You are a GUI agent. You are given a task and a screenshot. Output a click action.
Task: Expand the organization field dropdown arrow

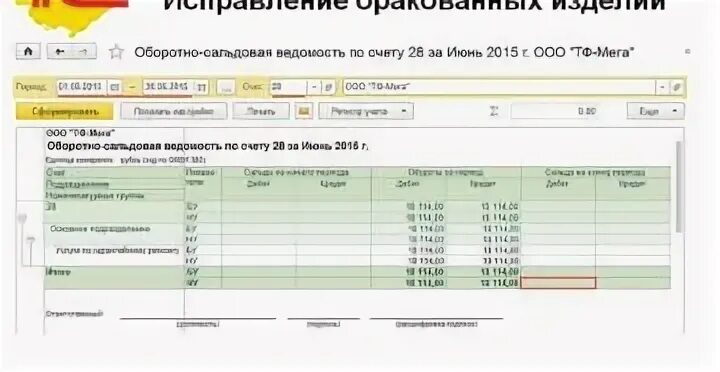[x=663, y=87]
